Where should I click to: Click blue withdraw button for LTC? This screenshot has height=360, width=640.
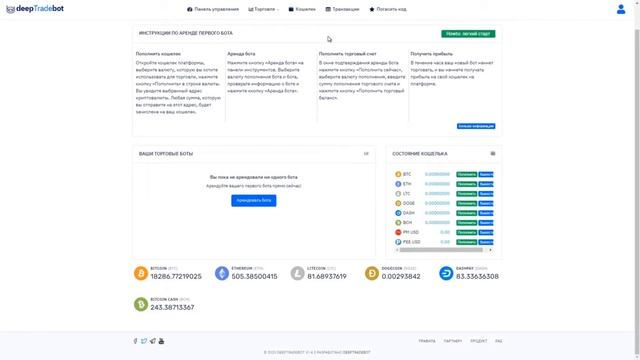pos(486,194)
